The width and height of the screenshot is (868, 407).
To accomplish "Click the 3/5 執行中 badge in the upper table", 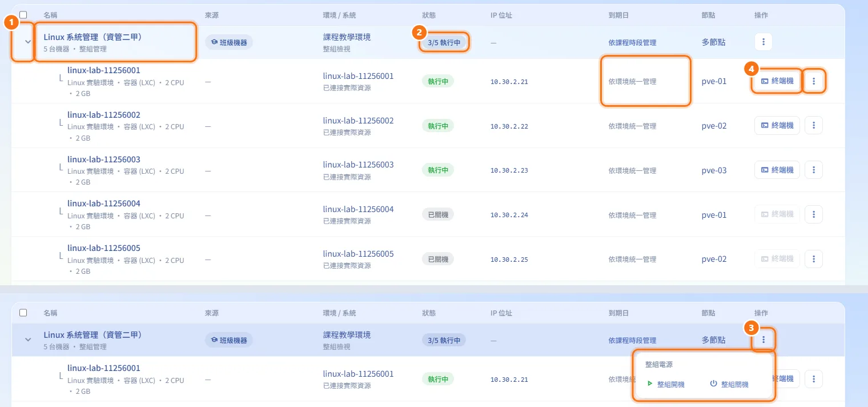I will click(x=444, y=42).
